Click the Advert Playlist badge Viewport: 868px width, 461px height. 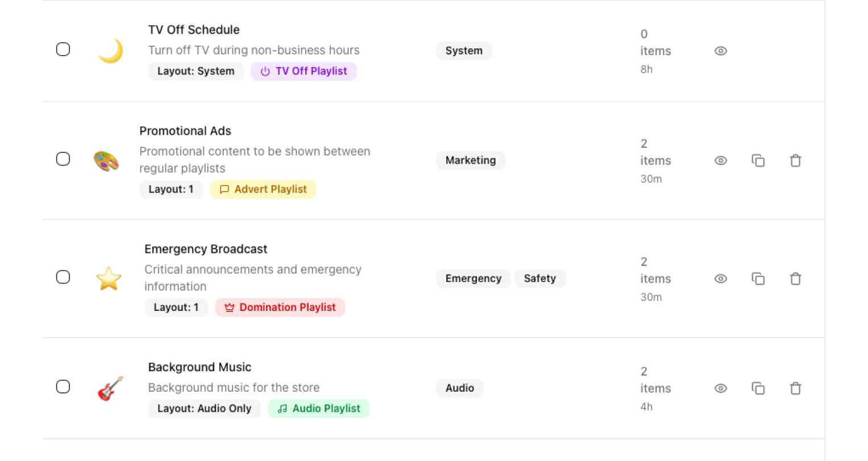(263, 189)
